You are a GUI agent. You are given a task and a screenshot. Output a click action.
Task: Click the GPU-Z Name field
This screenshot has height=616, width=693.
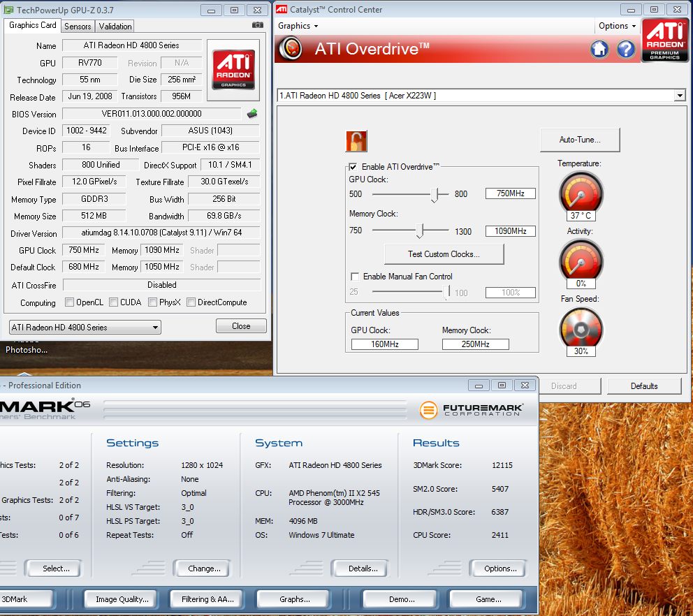click(132, 45)
